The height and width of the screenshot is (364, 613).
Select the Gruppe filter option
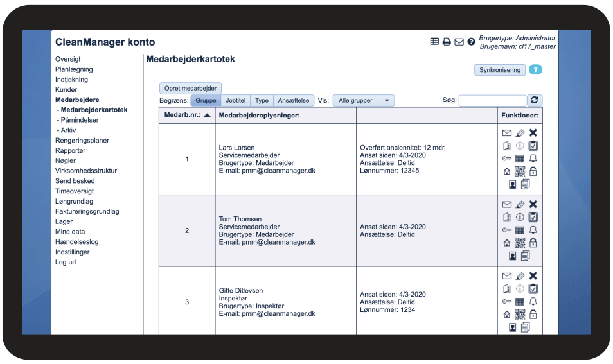click(x=206, y=100)
